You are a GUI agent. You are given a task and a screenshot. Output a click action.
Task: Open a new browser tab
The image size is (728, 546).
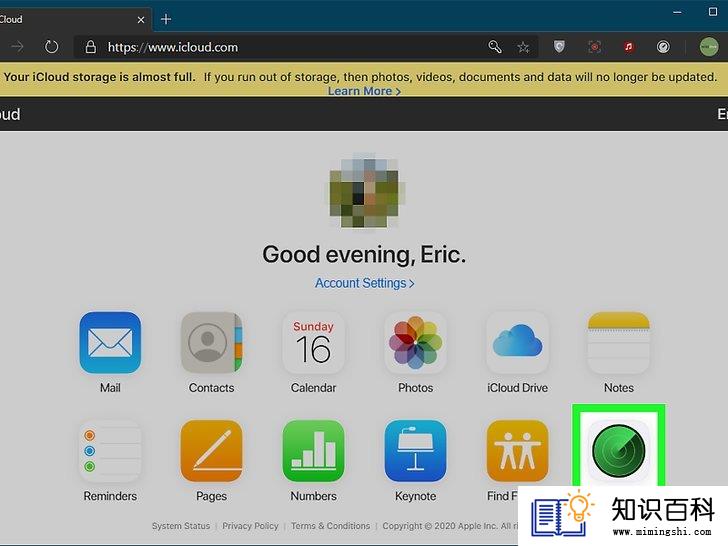click(x=166, y=19)
